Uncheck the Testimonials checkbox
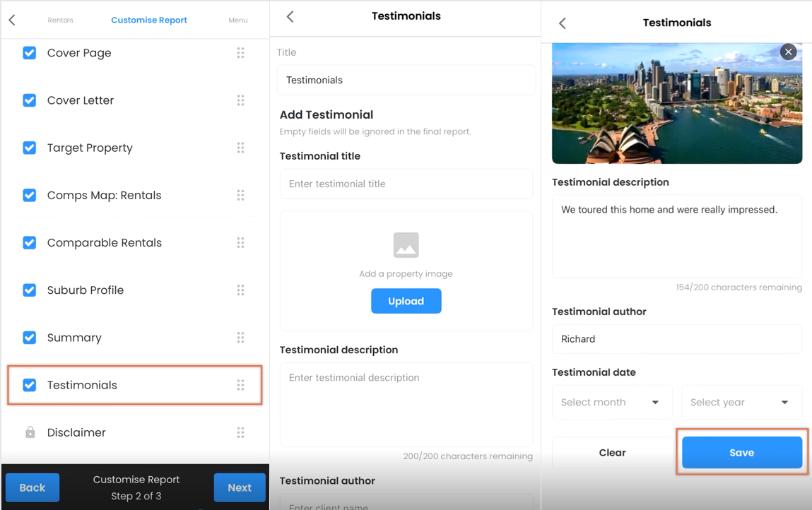The width and height of the screenshot is (812, 510). [30, 385]
